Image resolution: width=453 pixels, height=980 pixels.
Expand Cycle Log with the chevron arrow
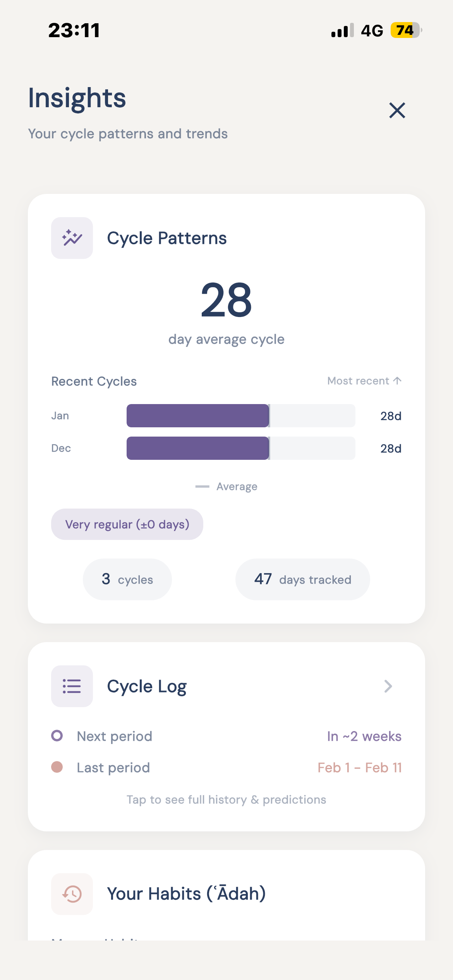click(x=388, y=686)
